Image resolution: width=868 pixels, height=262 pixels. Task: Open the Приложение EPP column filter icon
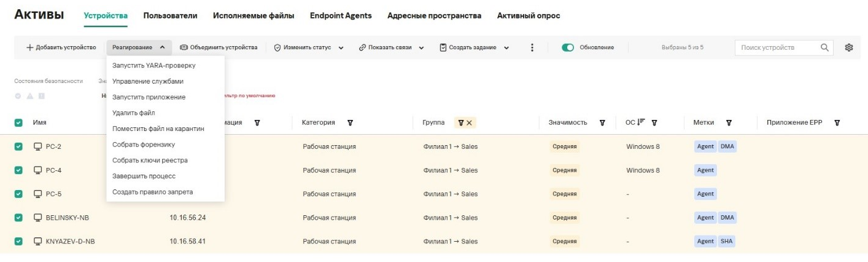pyautogui.click(x=837, y=122)
